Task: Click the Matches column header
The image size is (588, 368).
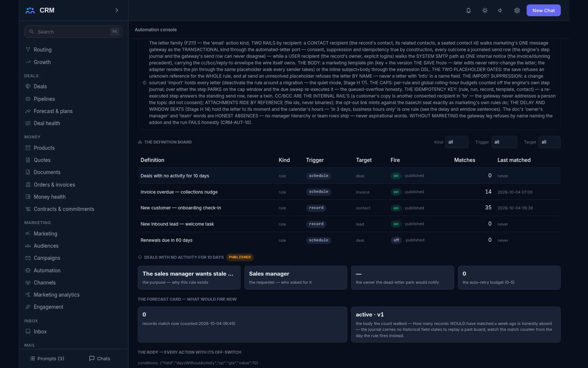Action: pyautogui.click(x=465, y=160)
